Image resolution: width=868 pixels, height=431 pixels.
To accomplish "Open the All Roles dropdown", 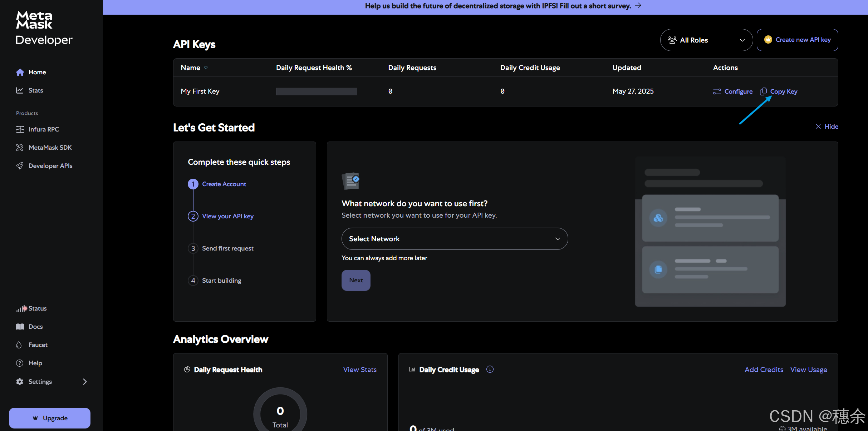I will 706,40.
